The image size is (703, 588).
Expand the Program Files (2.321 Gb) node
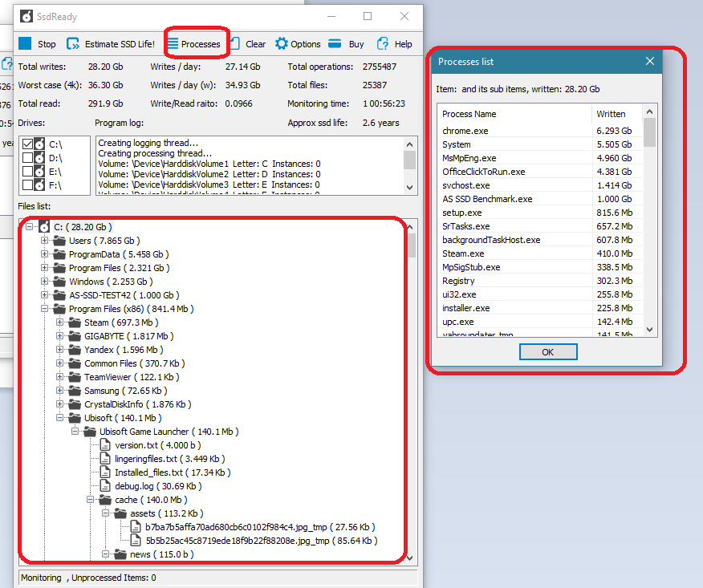tap(44, 268)
